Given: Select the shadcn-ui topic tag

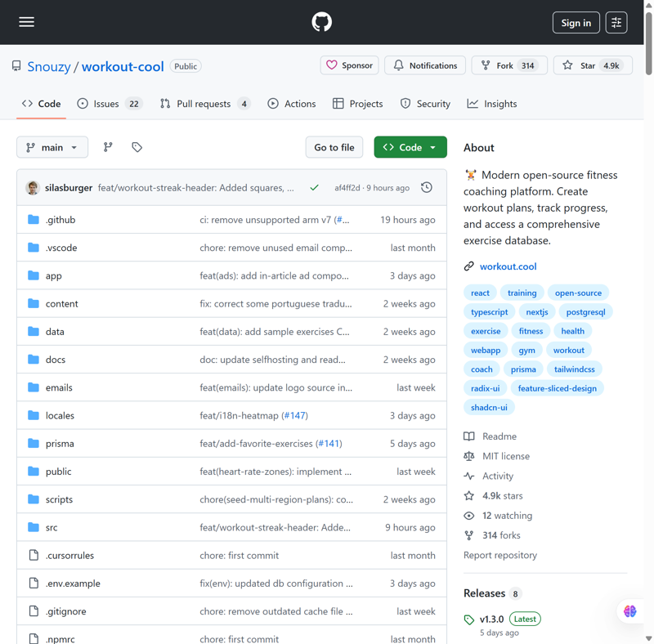Looking at the screenshot, I should pos(489,408).
